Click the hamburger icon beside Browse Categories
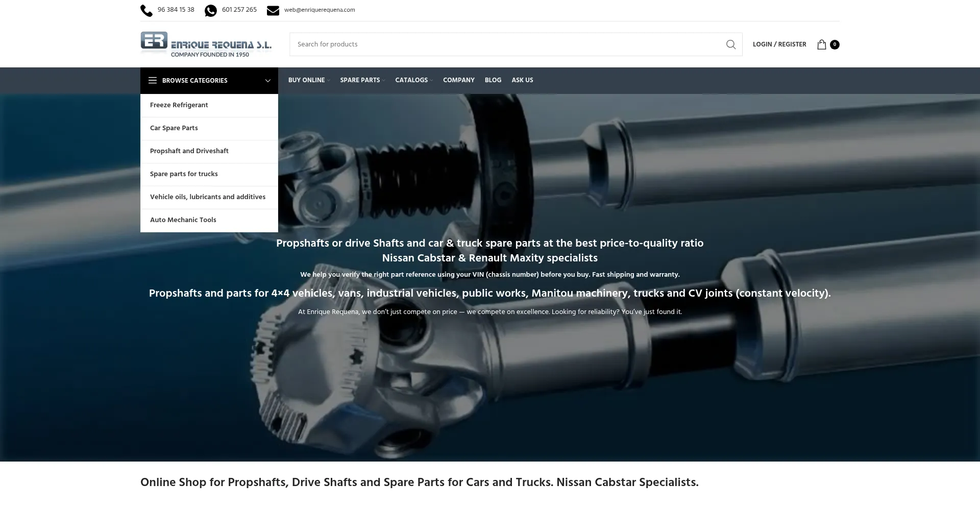980x507 pixels. (153, 80)
